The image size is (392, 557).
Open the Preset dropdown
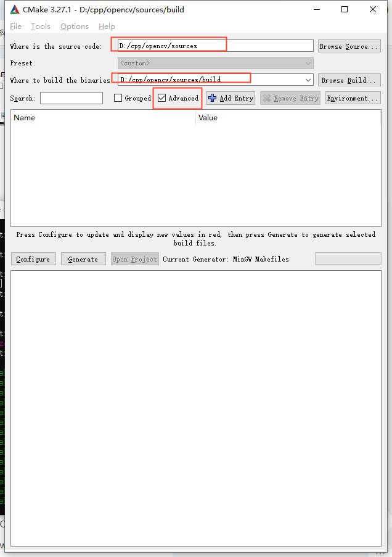pyautogui.click(x=216, y=64)
